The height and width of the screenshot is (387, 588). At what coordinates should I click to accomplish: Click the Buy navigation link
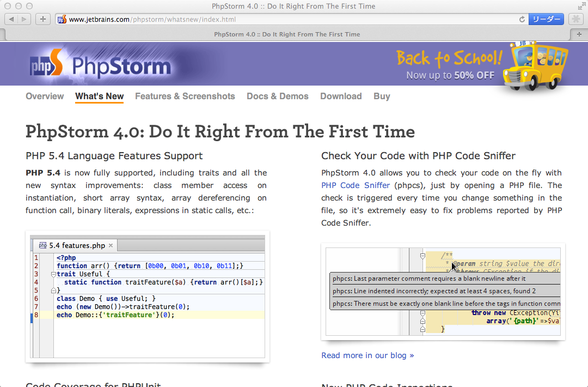pyautogui.click(x=382, y=96)
